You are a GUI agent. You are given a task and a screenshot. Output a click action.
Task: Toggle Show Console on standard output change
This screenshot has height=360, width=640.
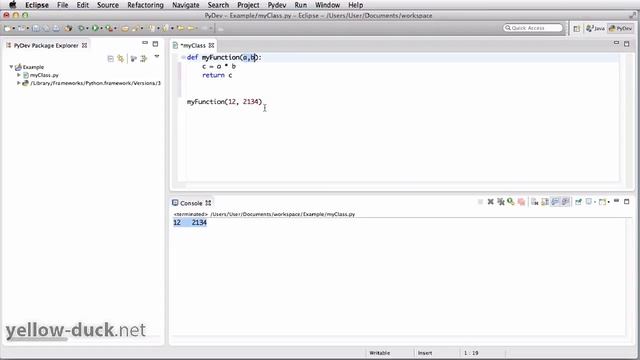[555, 202]
